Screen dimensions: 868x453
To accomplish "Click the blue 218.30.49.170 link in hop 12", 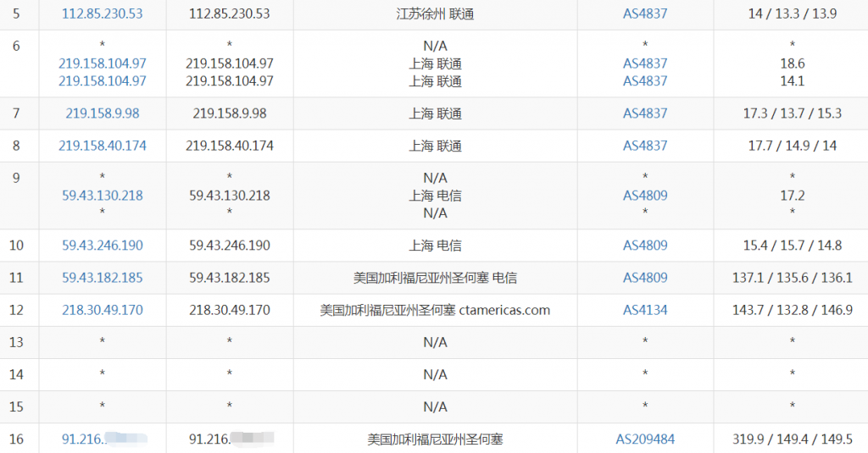I will [x=103, y=310].
